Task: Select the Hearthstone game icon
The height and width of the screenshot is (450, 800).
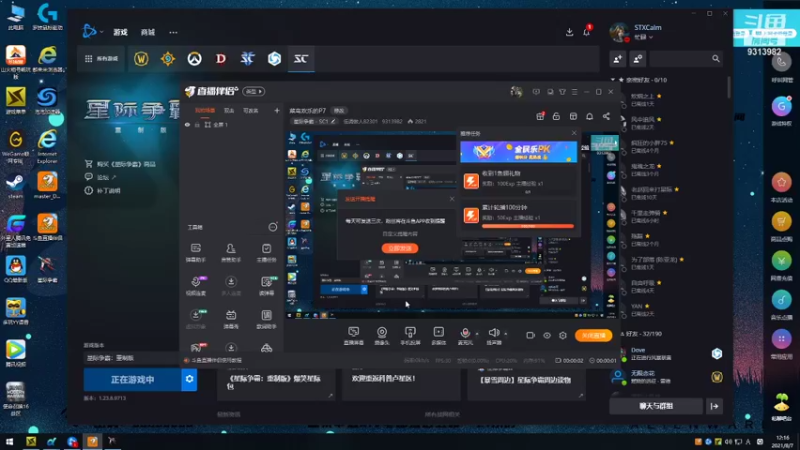Action: pyautogui.click(x=168, y=59)
